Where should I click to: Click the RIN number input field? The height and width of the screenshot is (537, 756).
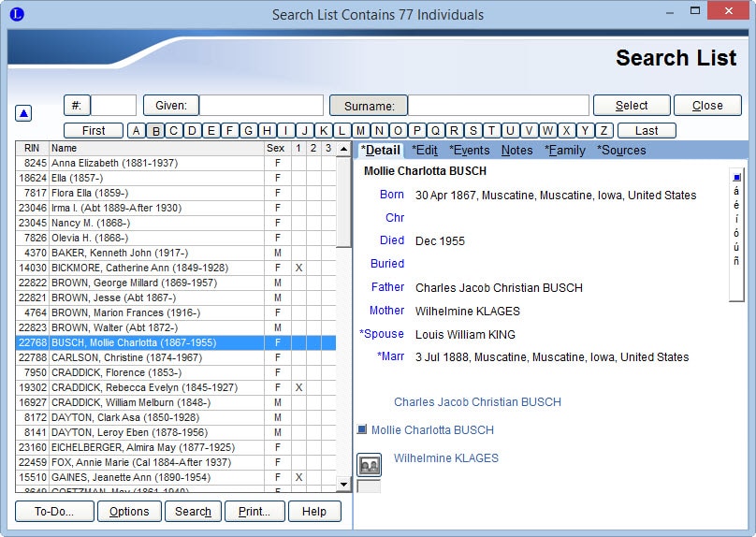(114, 105)
